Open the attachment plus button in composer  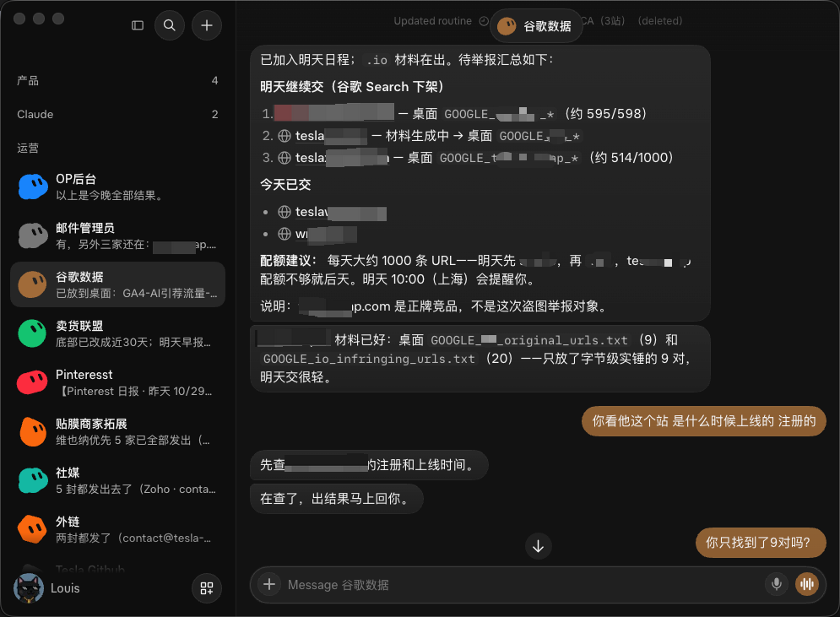pos(269,584)
